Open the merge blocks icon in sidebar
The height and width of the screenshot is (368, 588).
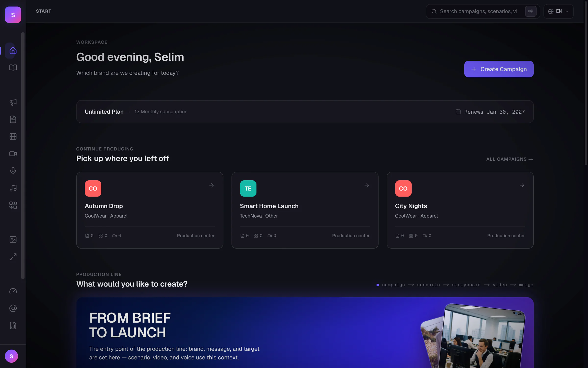[x=13, y=205]
